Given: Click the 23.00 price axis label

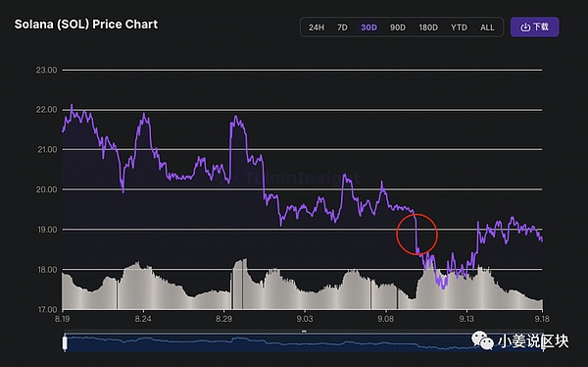Looking at the screenshot, I should [x=46, y=71].
